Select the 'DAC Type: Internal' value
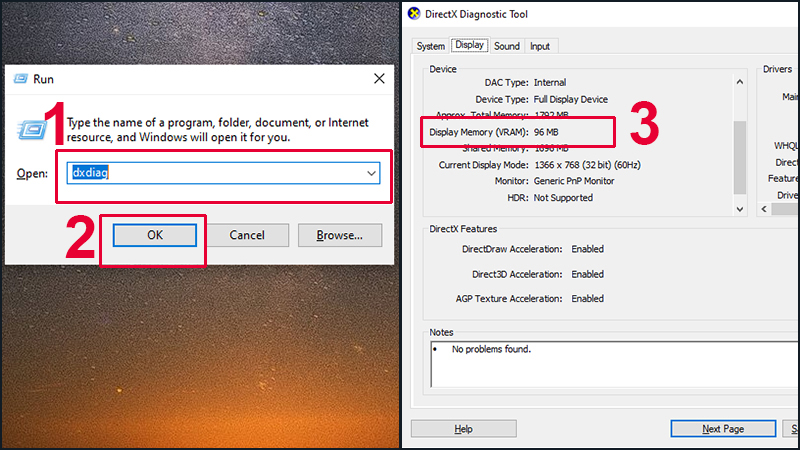Viewport: 800px width, 450px height. coord(549,83)
